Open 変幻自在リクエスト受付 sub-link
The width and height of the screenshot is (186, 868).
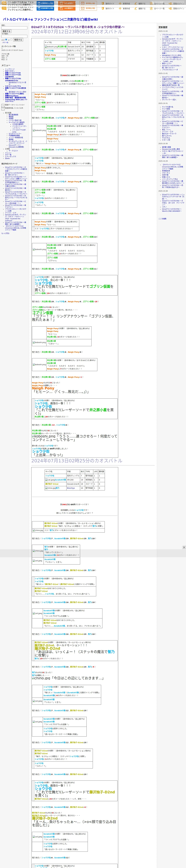point(17,92)
